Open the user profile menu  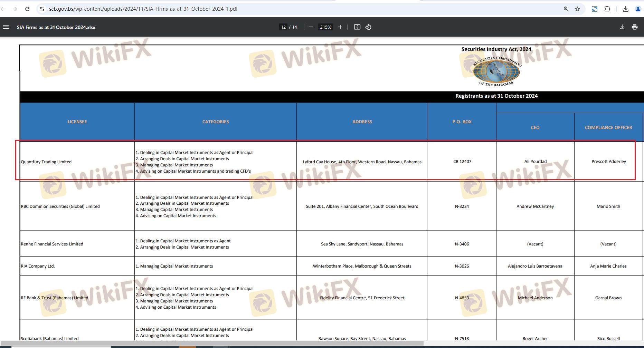coord(638,9)
